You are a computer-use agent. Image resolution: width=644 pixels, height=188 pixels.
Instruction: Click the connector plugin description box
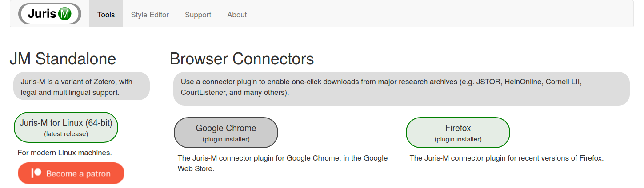click(401, 89)
